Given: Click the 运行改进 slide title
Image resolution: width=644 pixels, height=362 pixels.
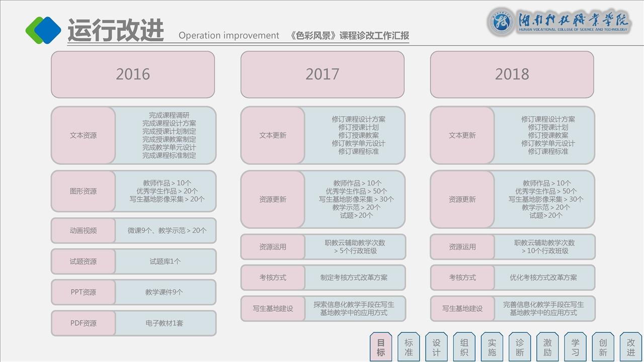Looking at the screenshot, I should pyautogui.click(x=116, y=31).
